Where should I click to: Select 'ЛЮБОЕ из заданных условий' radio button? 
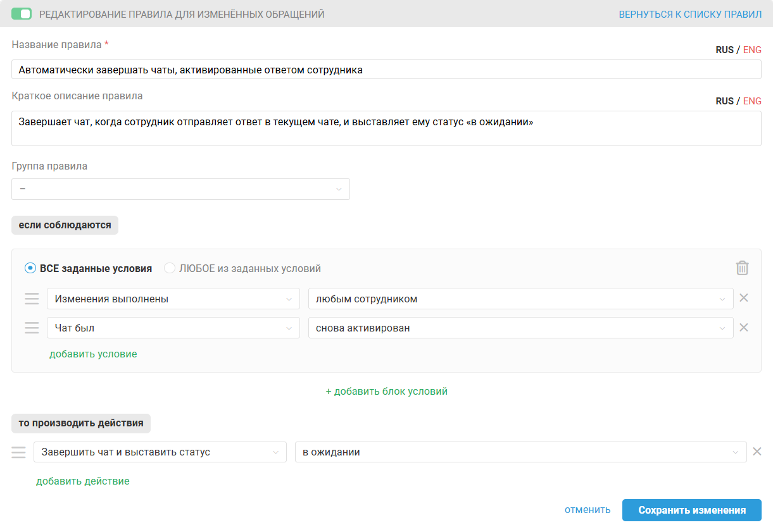pyautogui.click(x=169, y=268)
